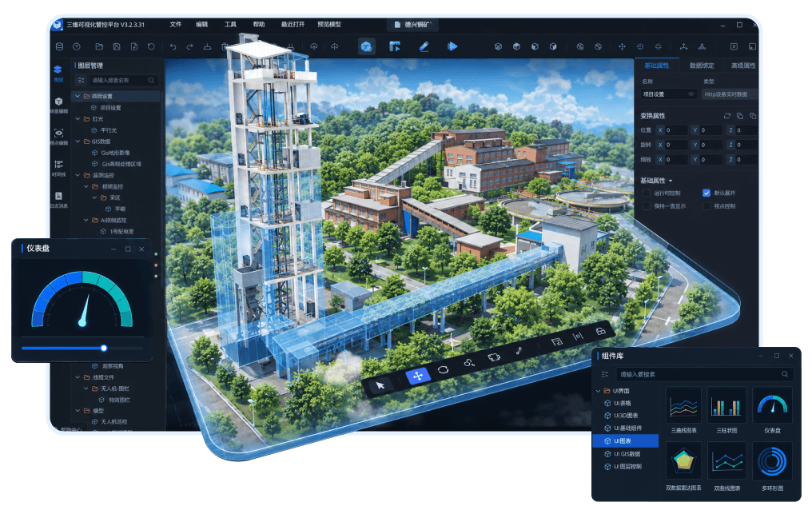Toggle the eye icon in 名称 field

click(691, 94)
